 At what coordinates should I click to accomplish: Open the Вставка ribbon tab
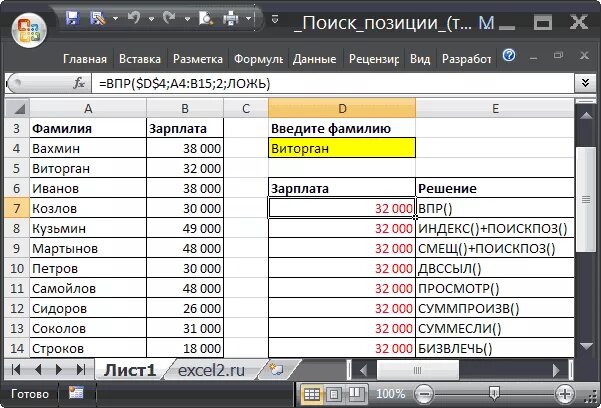(140, 59)
